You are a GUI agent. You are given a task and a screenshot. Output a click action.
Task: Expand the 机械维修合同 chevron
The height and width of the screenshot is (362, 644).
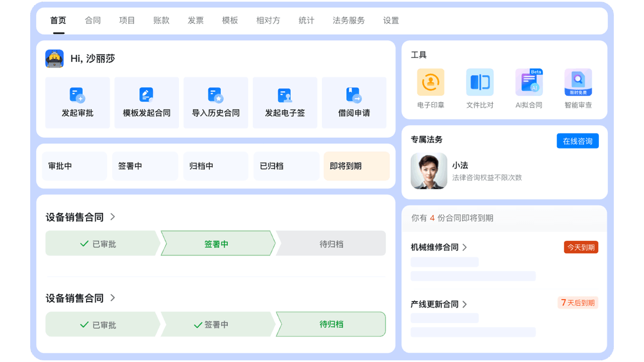coord(465,247)
